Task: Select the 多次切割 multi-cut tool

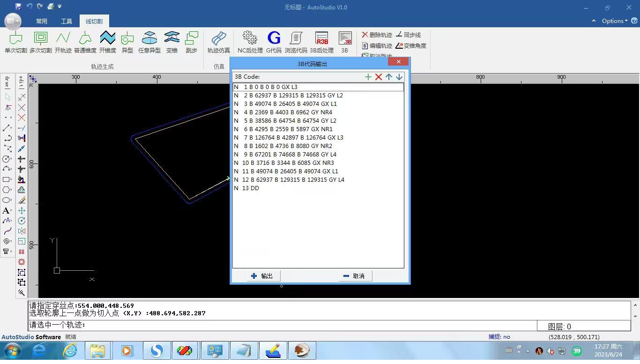Action: 41,38
